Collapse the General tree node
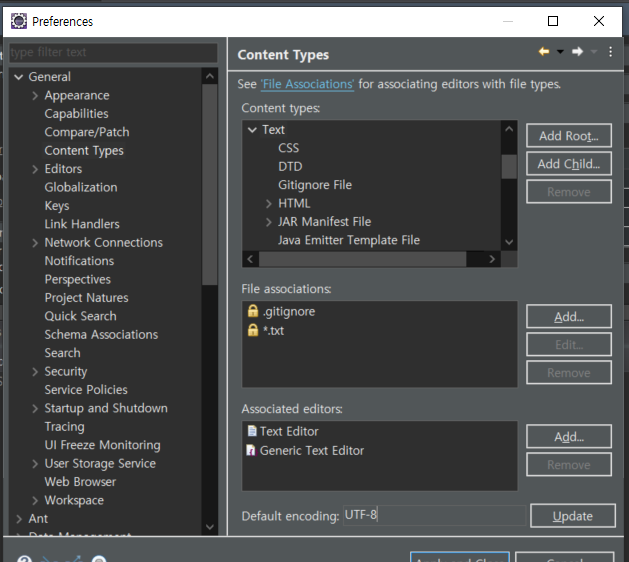 point(18,77)
